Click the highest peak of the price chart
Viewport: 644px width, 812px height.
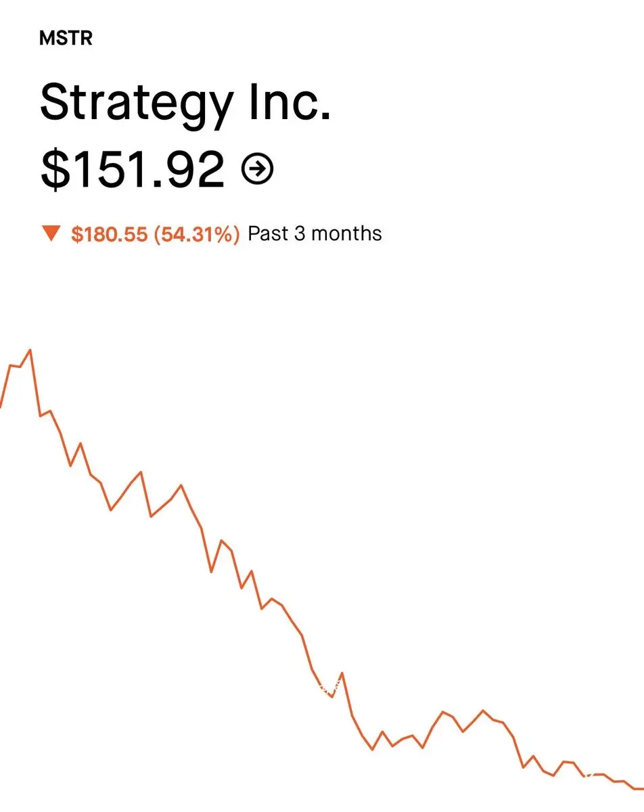30,351
